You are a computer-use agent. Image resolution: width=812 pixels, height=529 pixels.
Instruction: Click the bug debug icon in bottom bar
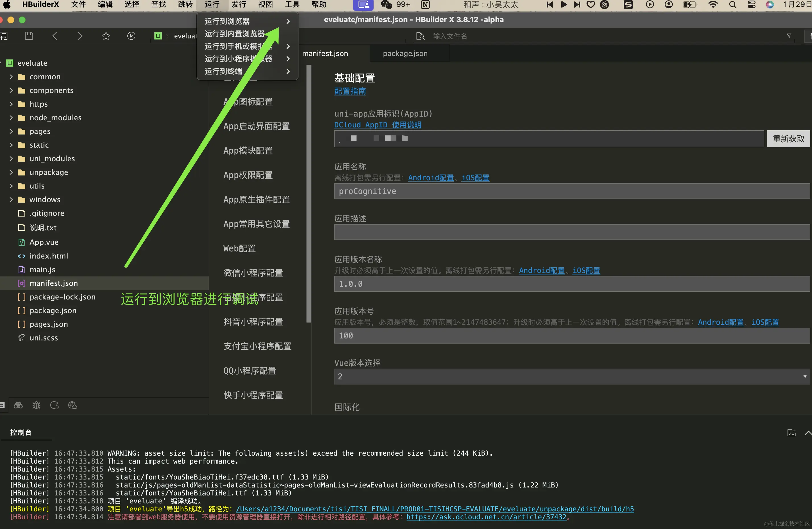(36, 405)
